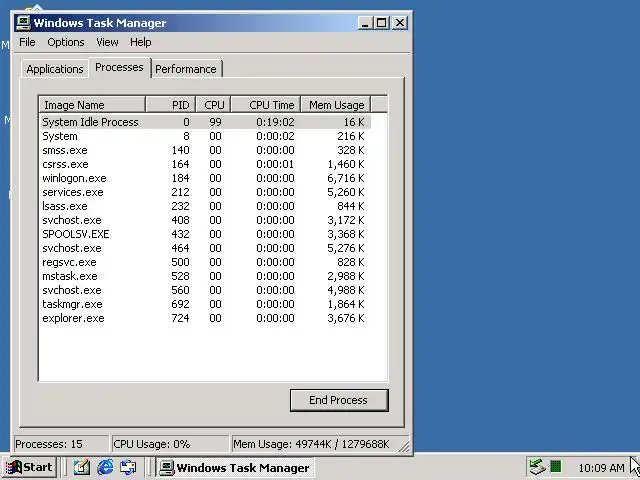
Task: Click the Task Manager title bar icon
Action: tap(23, 22)
